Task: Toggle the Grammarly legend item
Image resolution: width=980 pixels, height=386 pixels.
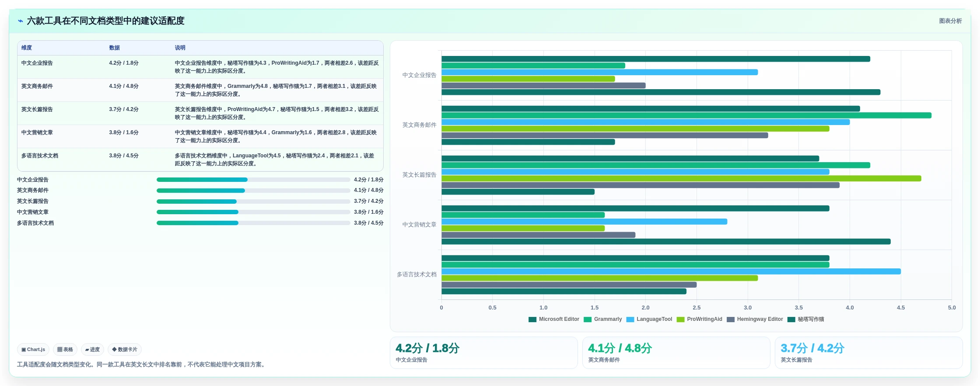Action: pyautogui.click(x=603, y=320)
